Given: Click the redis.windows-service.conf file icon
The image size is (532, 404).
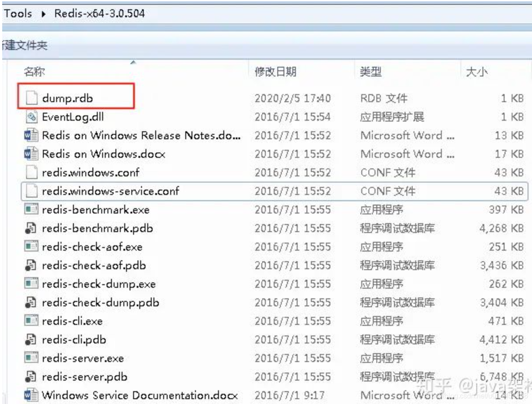Looking at the screenshot, I should tap(31, 191).
